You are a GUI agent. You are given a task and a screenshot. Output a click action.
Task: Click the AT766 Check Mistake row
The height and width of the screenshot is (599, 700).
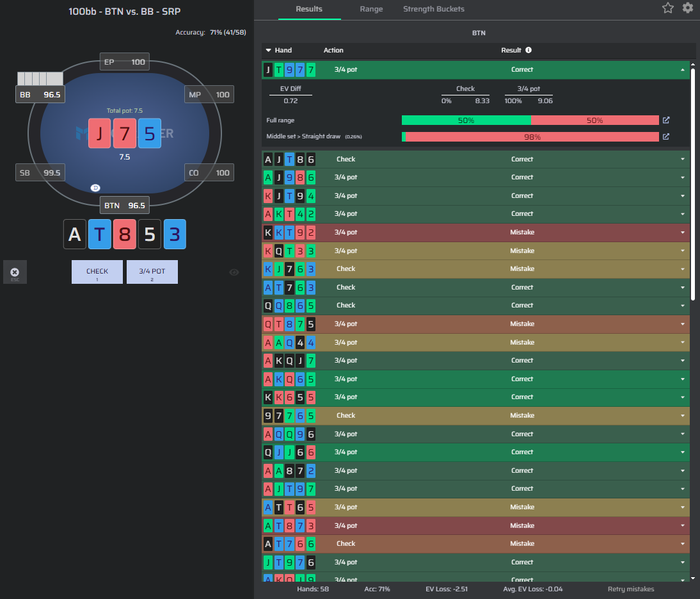pyautogui.click(x=475, y=544)
